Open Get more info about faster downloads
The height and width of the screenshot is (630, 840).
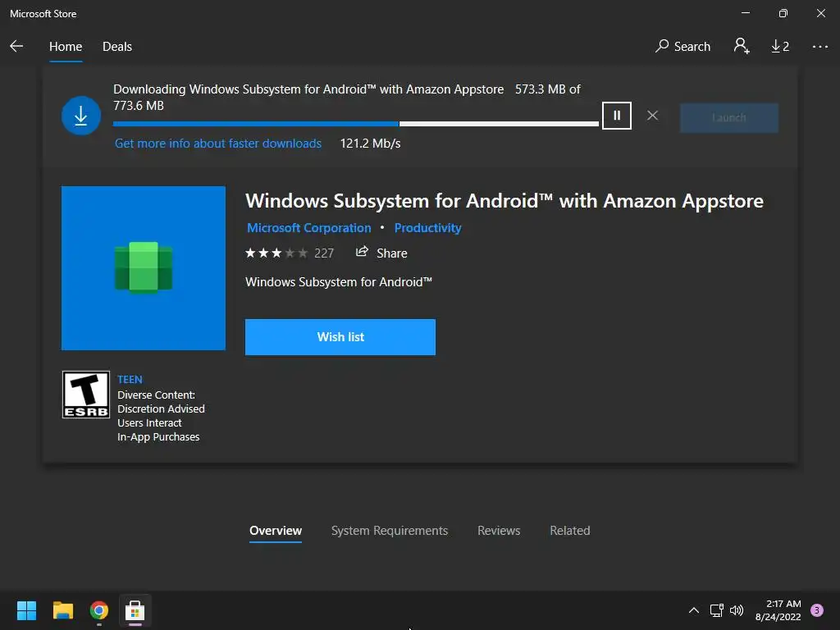tap(218, 144)
